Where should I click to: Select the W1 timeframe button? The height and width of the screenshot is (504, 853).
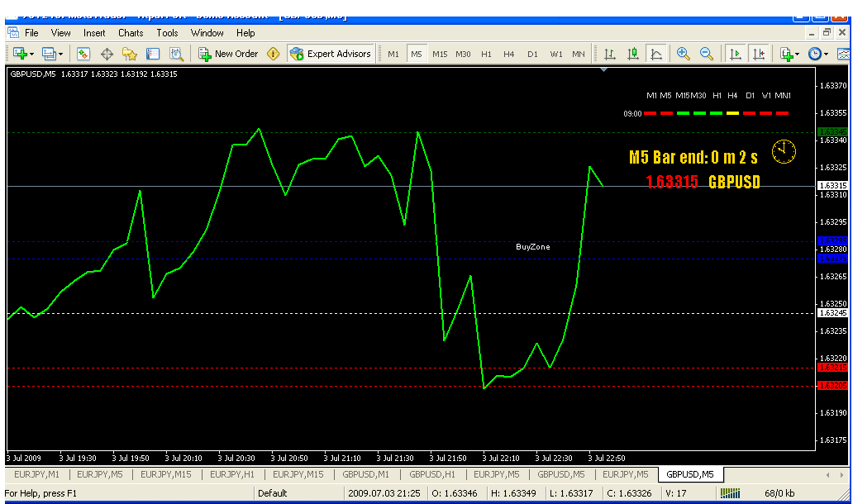[x=556, y=54]
